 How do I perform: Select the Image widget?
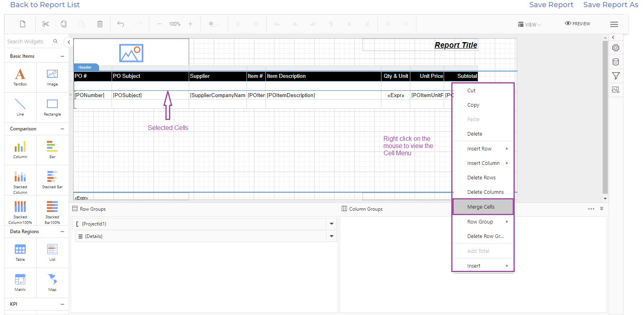click(52, 77)
